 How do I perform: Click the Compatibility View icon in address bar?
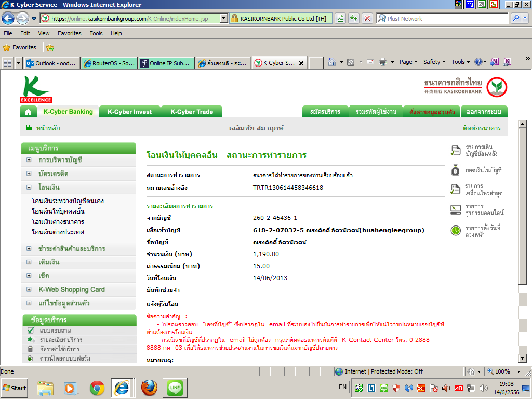(x=340, y=18)
